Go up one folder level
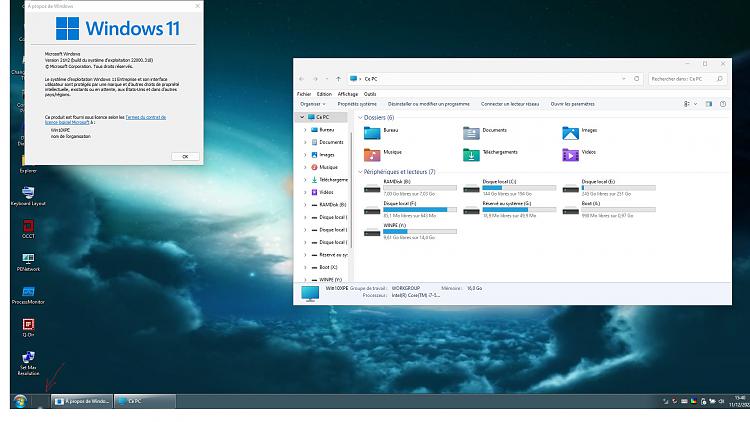This screenshot has height=422, width=750. tap(338, 79)
